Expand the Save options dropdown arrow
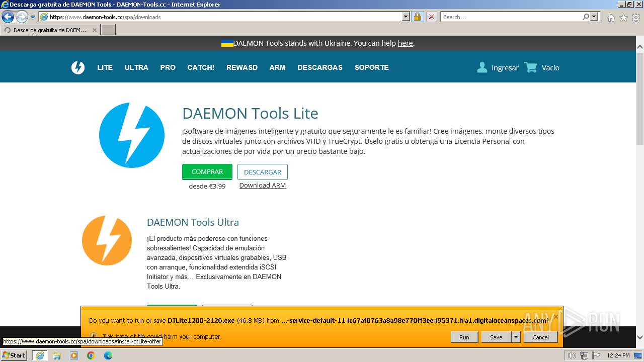 click(x=516, y=337)
